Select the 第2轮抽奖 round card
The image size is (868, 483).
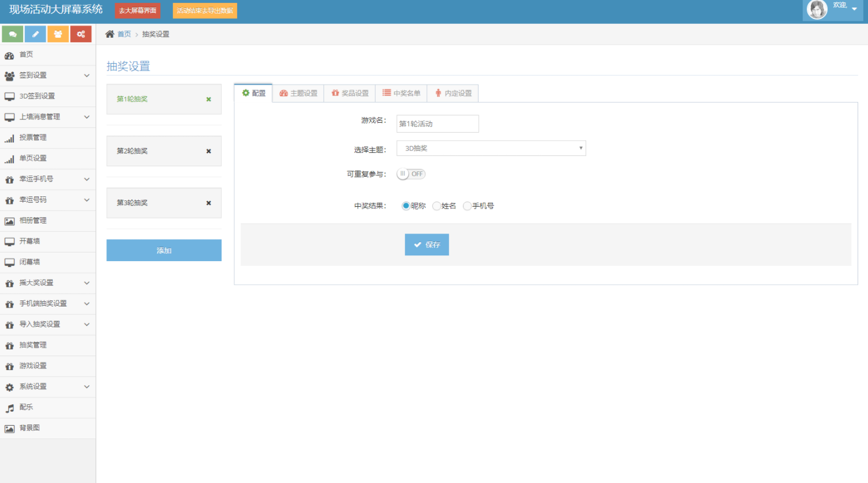(x=164, y=151)
